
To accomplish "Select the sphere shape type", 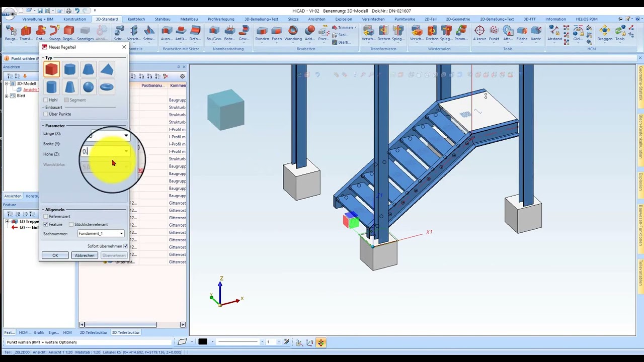I will coord(88,87).
